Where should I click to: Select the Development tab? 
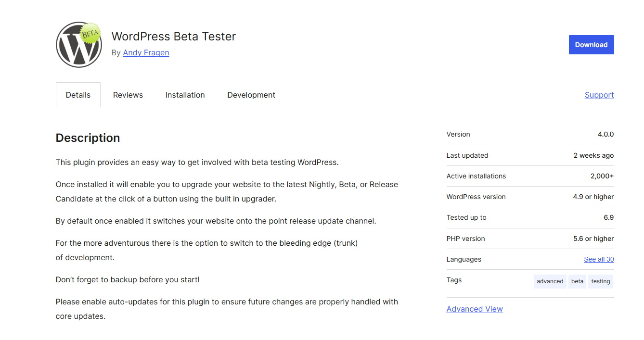[251, 95]
